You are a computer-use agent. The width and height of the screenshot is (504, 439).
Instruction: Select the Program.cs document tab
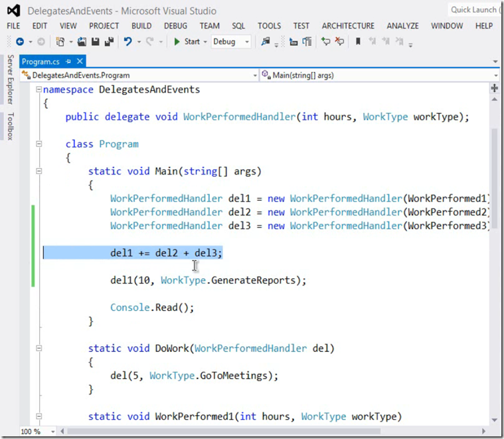pyautogui.click(x=41, y=61)
